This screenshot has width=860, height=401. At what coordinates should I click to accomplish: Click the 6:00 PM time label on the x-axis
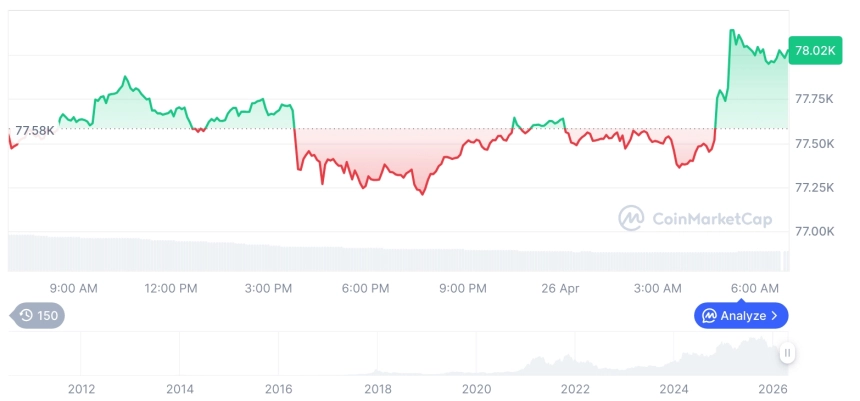[366, 288]
